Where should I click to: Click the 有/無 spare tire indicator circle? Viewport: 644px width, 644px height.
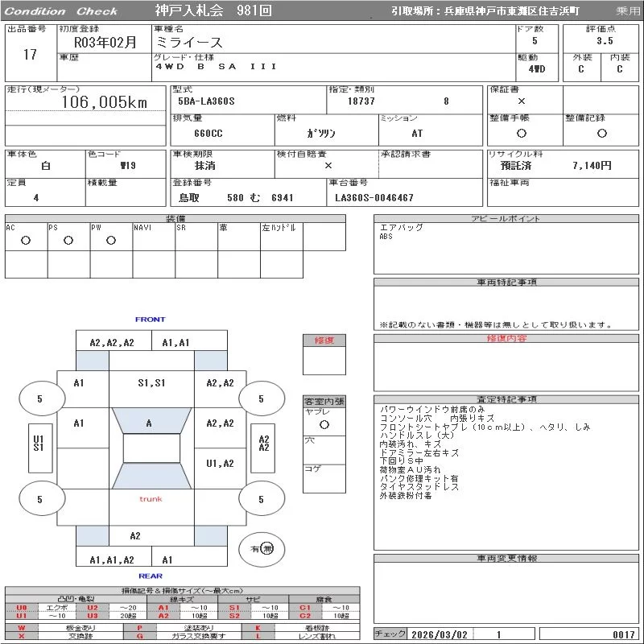(x=262, y=549)
